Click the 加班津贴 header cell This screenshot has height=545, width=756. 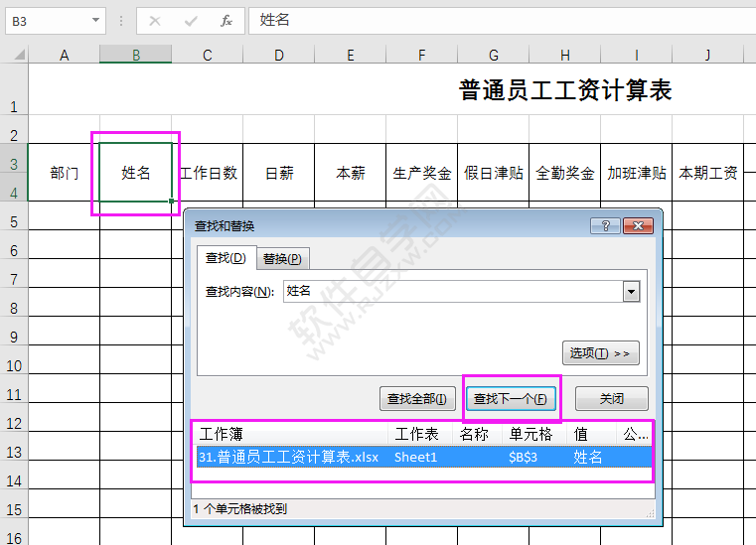[637, 173]
